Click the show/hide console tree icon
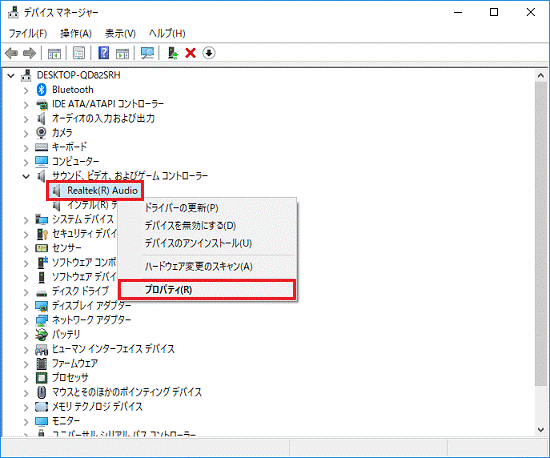550x458 pixels. (54, 53)
